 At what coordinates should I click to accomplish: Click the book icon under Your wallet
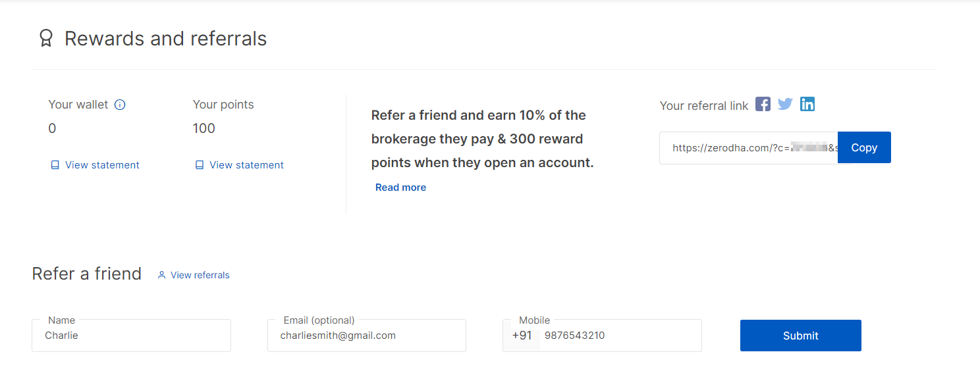55,165
